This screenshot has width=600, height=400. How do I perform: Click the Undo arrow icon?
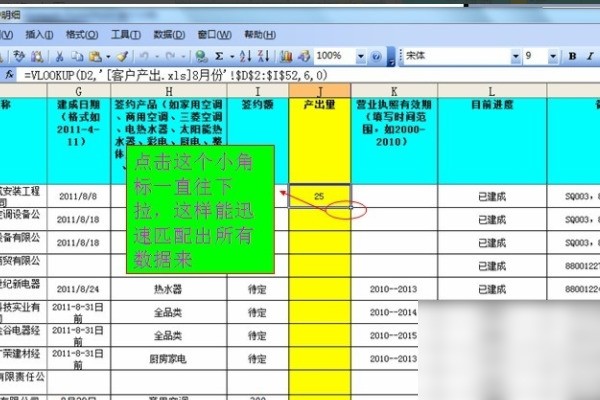point(144,57)
